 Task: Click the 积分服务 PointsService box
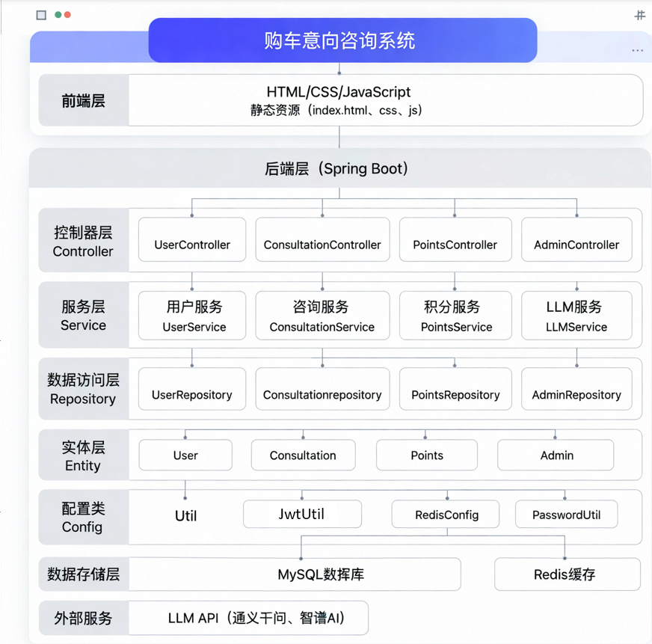click(x=455, y=316)
